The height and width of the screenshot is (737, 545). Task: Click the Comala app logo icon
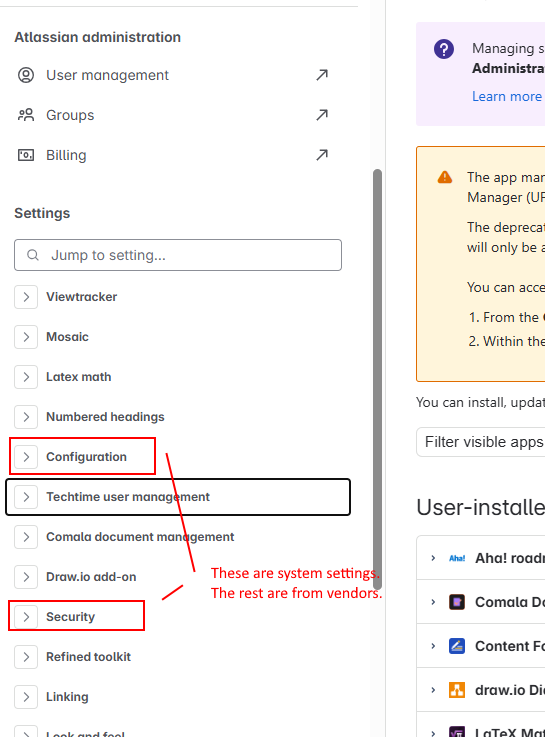pos(457,602)
